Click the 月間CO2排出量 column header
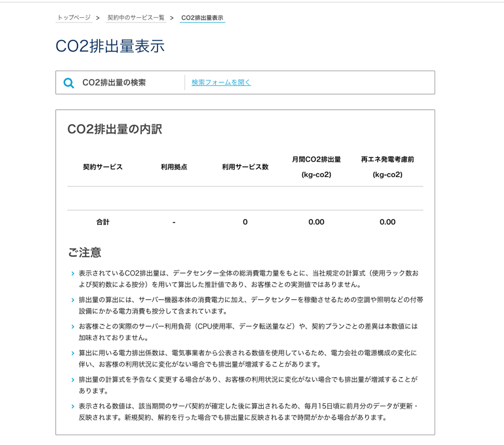 pos(317,167)
